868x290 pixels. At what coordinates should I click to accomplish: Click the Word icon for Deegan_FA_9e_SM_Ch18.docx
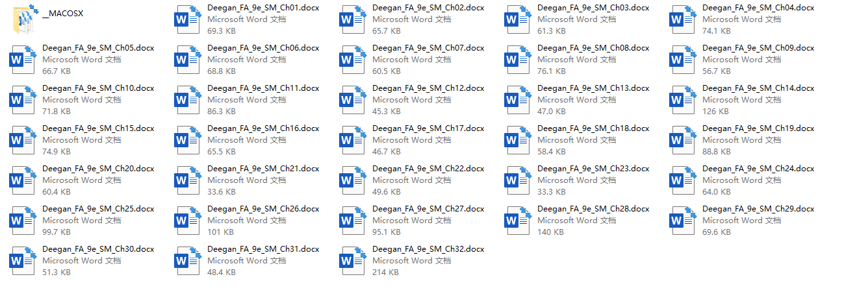(518, 140)
